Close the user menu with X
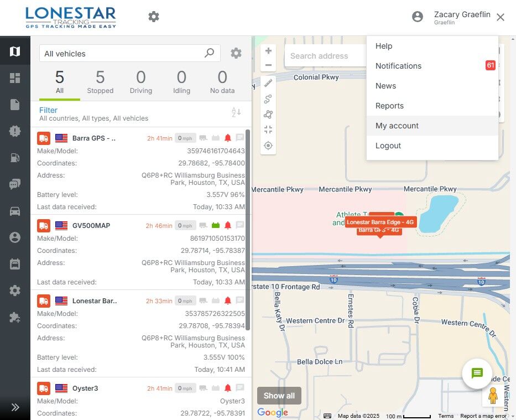 coord(501,17)
